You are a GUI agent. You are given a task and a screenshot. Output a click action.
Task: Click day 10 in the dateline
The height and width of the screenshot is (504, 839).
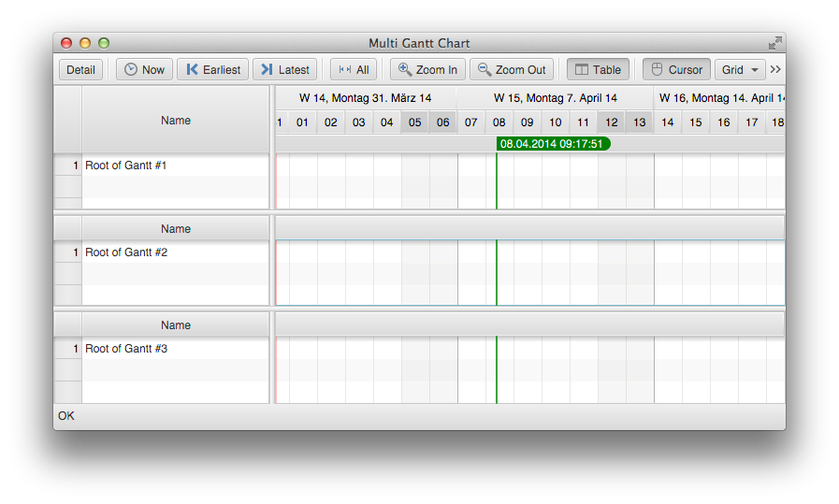(556, 122)
